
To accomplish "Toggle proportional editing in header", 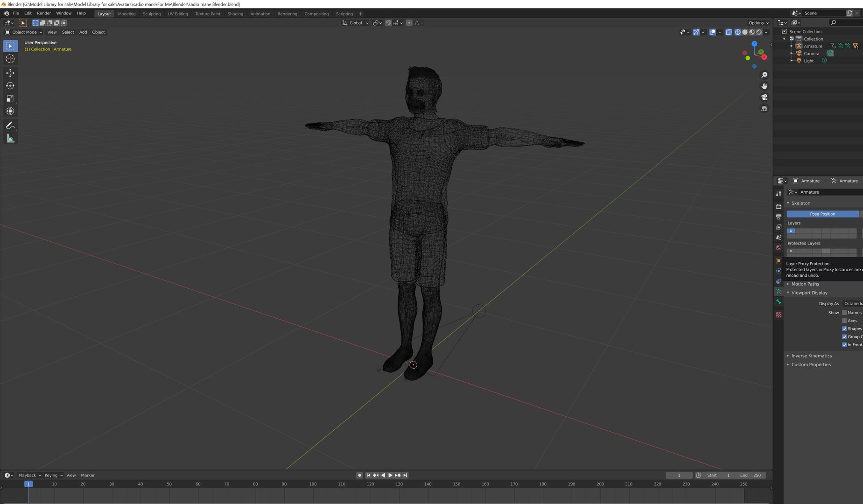I will (409, 23).
